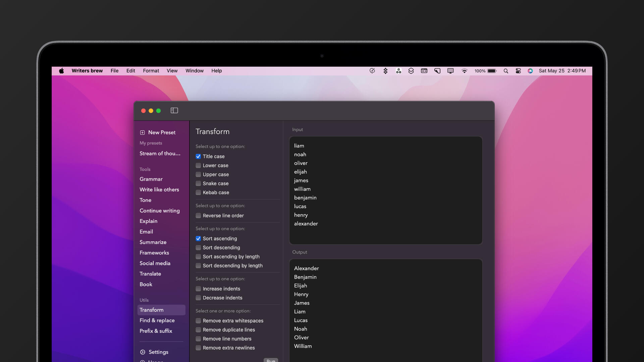Click the New Preset plus icon

click(x=142, y=132)
